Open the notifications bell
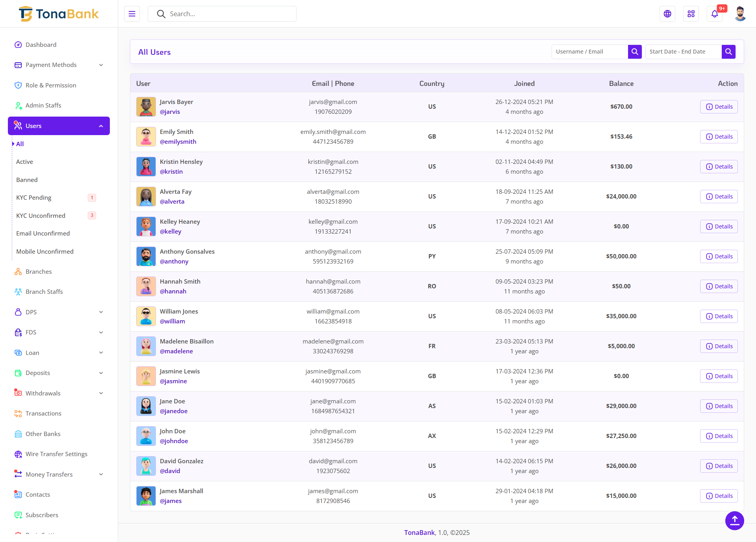 pos(715,14)
